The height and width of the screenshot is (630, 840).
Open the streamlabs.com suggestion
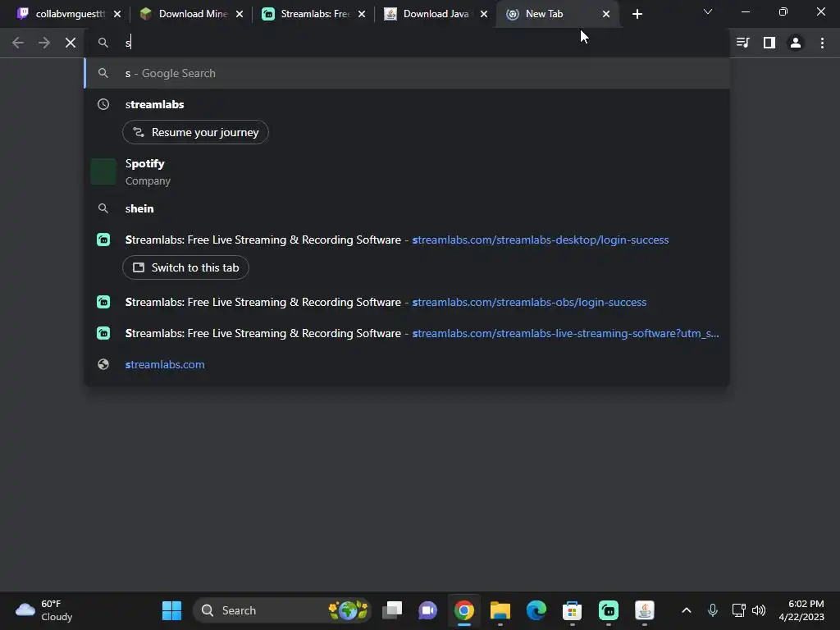click(x=407, y=364)
